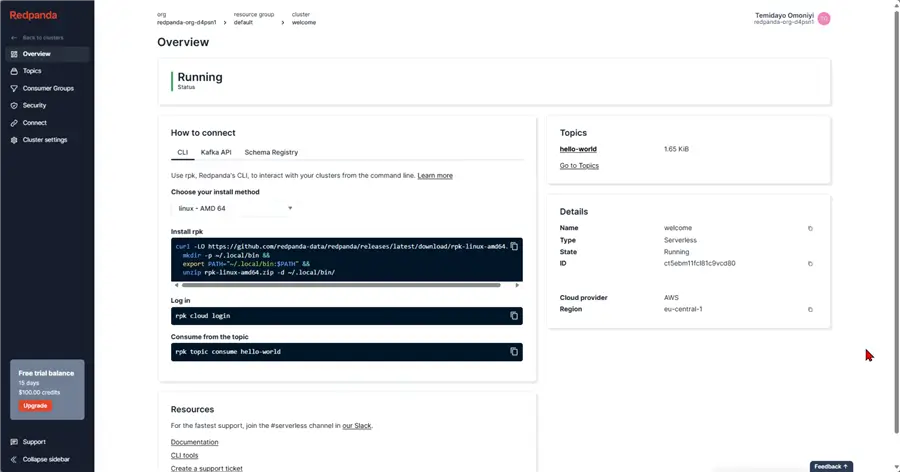Open the Topics sidebar item
This screenshot has width=900, height=472.
point(47,71)
